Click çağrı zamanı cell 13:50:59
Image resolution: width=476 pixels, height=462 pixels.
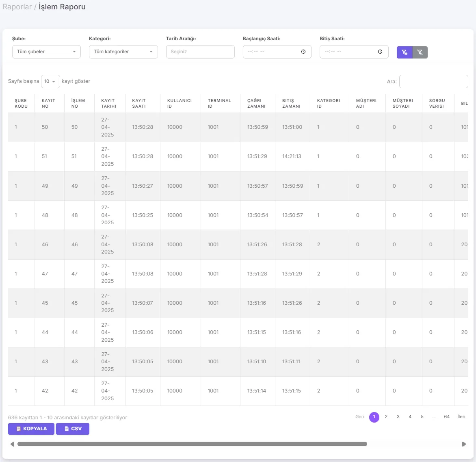pyautogui.click(x=257, y=127)
